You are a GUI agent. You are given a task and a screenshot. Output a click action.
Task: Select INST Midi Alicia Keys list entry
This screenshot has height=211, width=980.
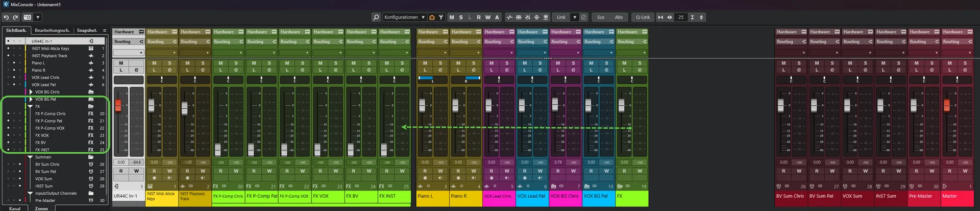tap(55, 49)
